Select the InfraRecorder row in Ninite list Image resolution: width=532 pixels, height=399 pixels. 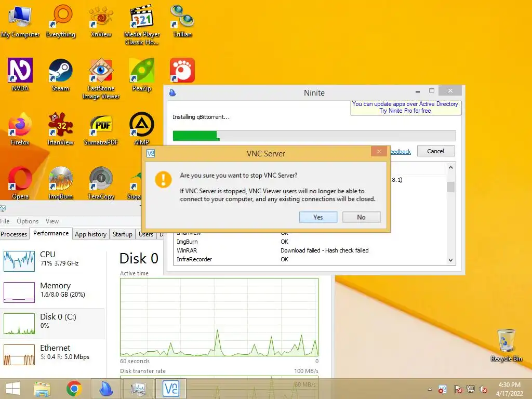310,259
